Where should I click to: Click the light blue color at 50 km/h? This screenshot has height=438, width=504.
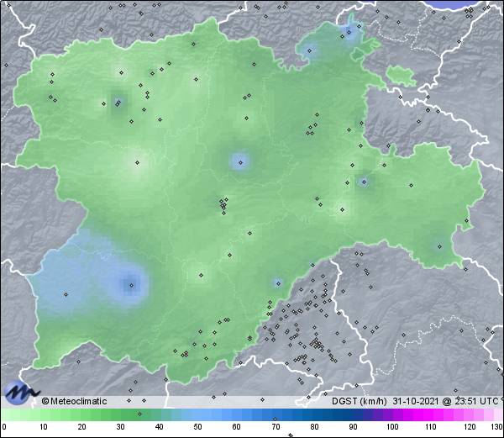198,414
